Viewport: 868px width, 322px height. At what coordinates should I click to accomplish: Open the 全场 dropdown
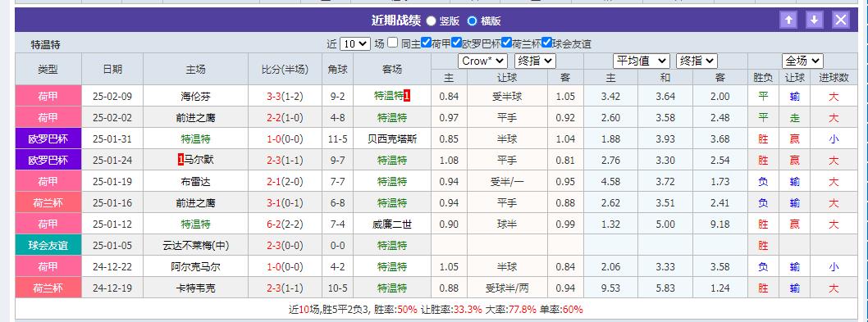point(802,61)
